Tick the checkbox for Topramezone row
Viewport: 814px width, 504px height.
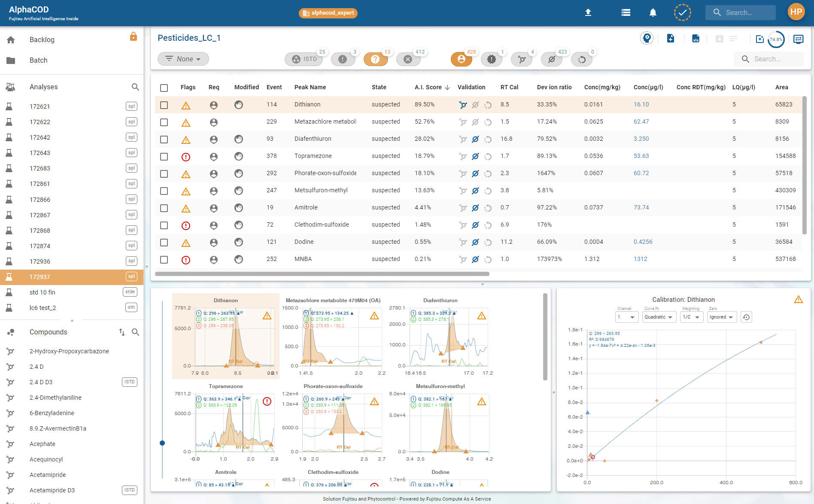pyautogui.click(x=164, y=157)
